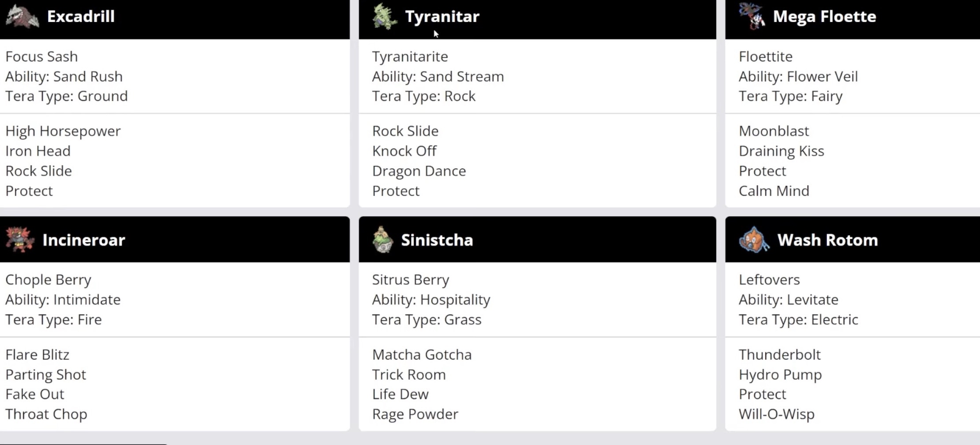Click the Moonblast move entry

(773, 131)
